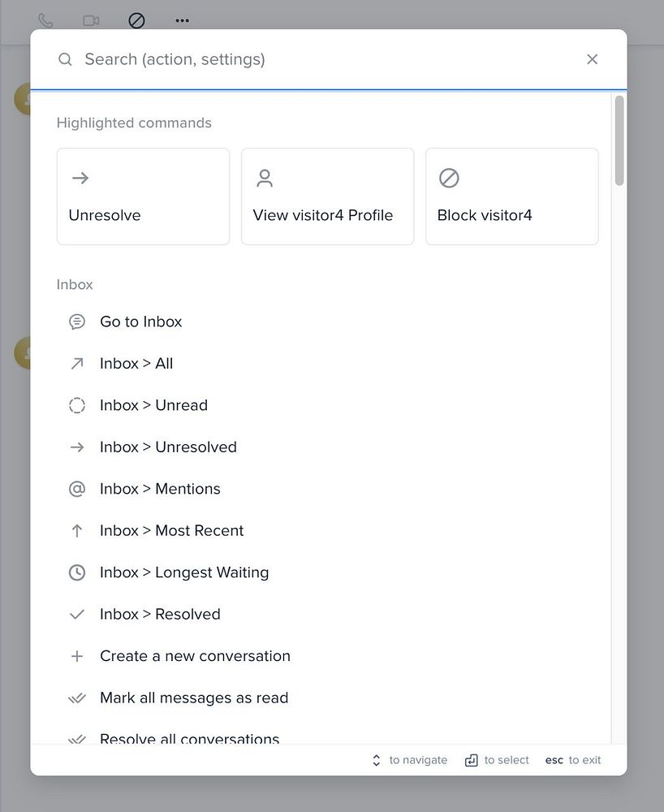664x812 pixels.
Task: Choose Create a new conversation
Action: [195, 656]
